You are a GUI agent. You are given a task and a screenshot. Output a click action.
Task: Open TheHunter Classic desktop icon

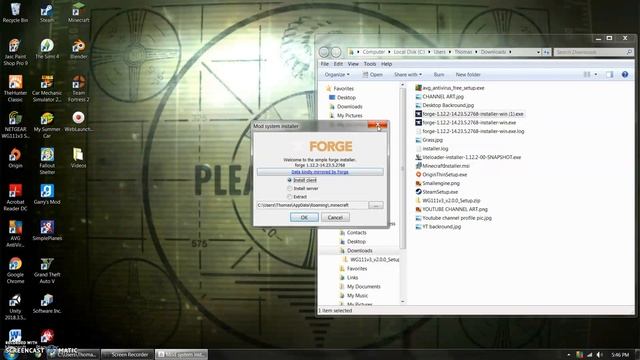15,88
